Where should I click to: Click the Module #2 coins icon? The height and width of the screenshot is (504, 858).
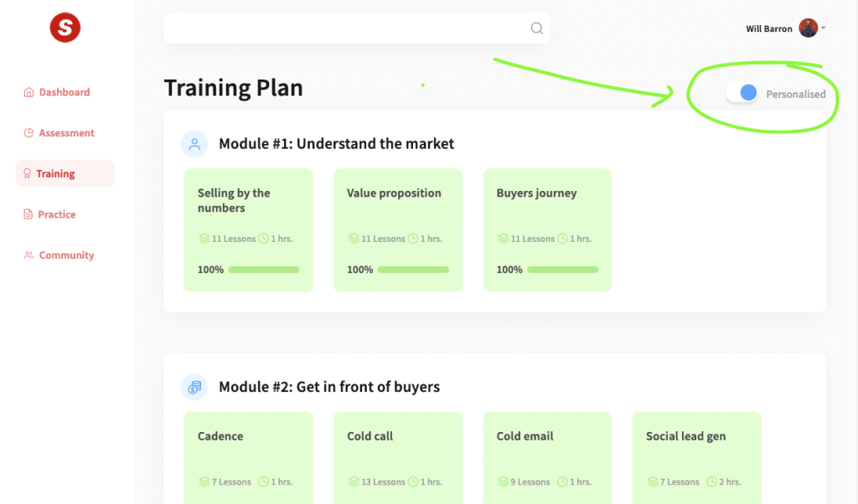tap(194, 387)
